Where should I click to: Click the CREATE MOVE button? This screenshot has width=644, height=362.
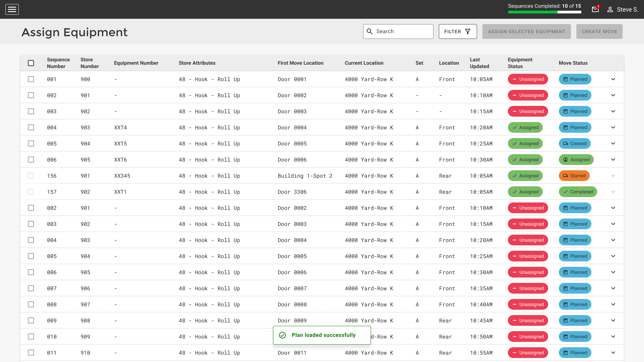[599, 32]
